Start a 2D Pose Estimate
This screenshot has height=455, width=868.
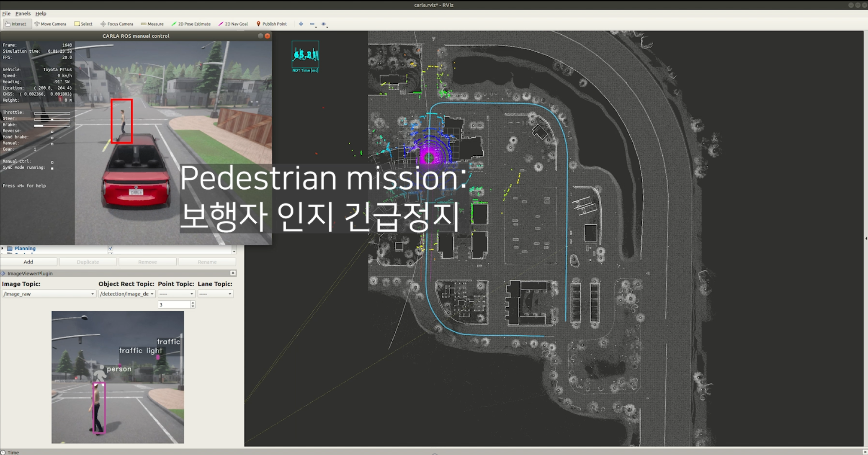pos(191,24)
